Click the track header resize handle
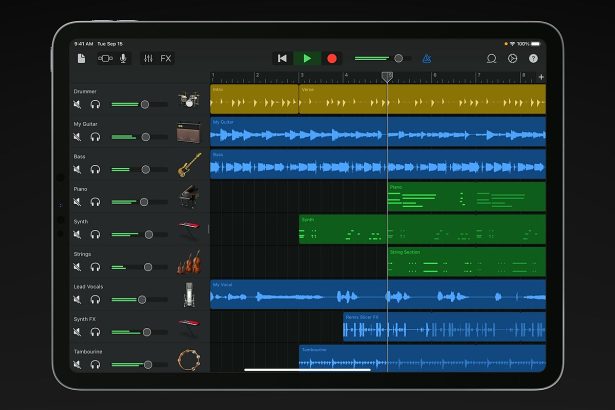Screen dimensions: 615x410 [208, 230]
